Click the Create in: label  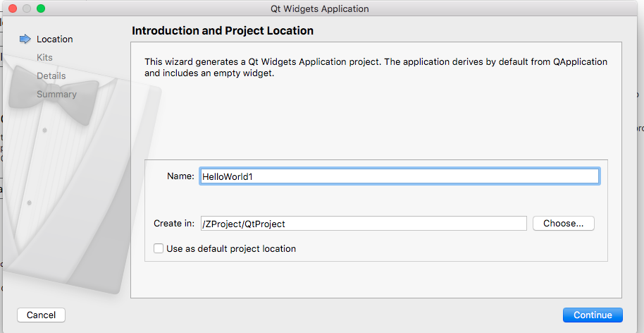[x=174, y=223]
